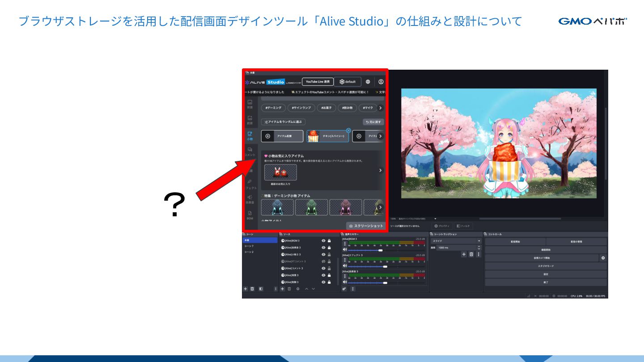Expand favorites list with right chevron
Image resolution: width=644 pixels, height=362 pixels.
point(380,170)
